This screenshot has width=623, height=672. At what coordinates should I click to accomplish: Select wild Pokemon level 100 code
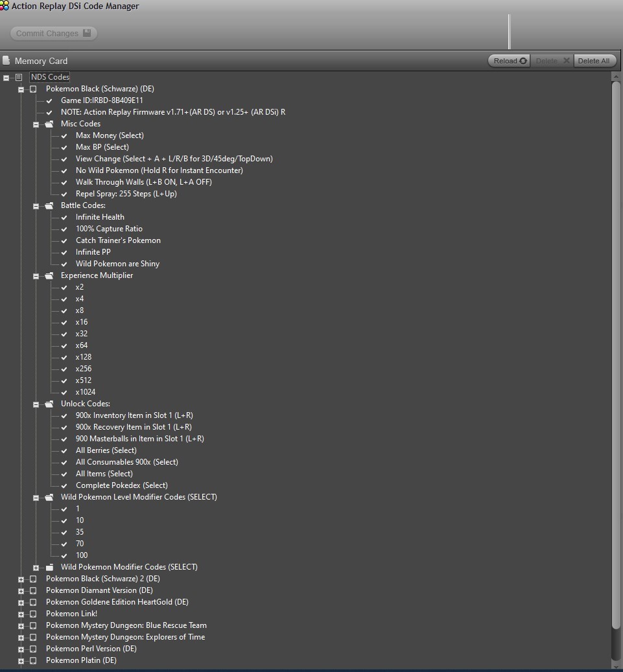(82, 555)
